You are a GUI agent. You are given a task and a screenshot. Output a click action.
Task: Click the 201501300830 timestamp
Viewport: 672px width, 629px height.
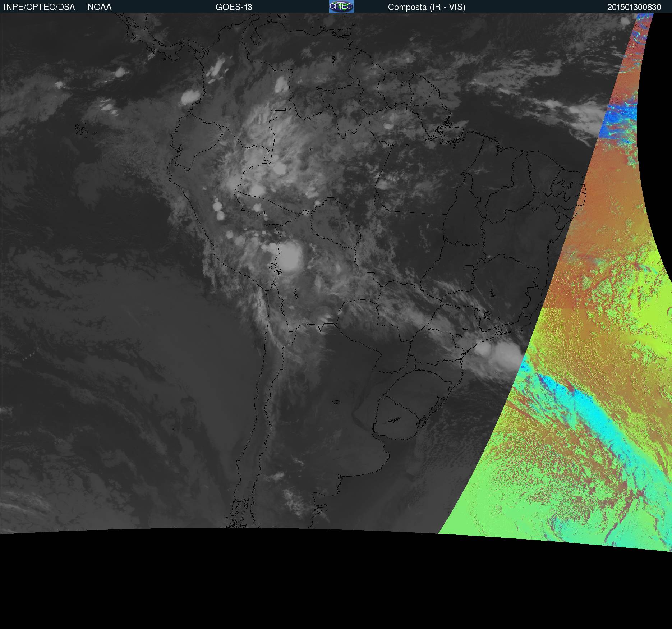pyautogui.click(x=634, y=7)
